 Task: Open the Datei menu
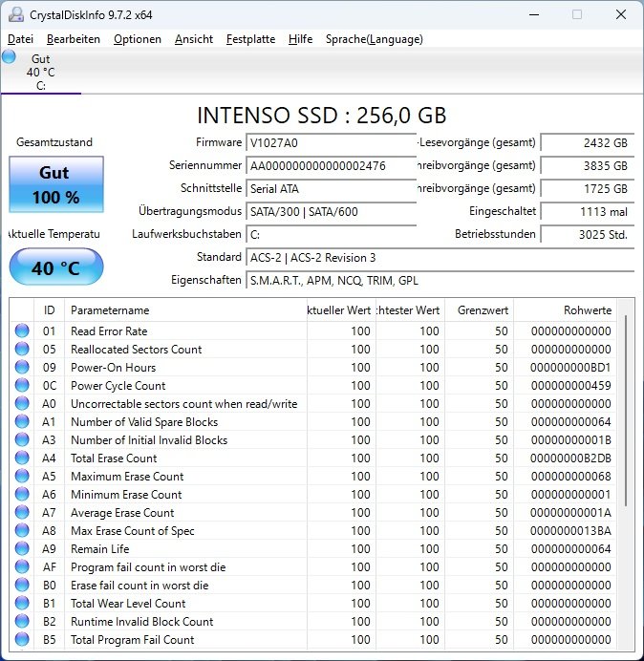20,39
